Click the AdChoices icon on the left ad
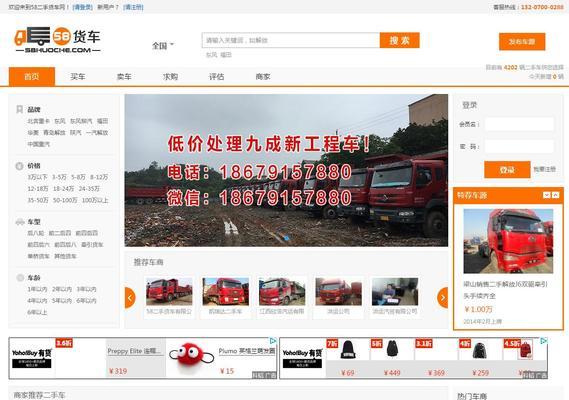Viewport: 569px width, 400px height. [273, 341]
